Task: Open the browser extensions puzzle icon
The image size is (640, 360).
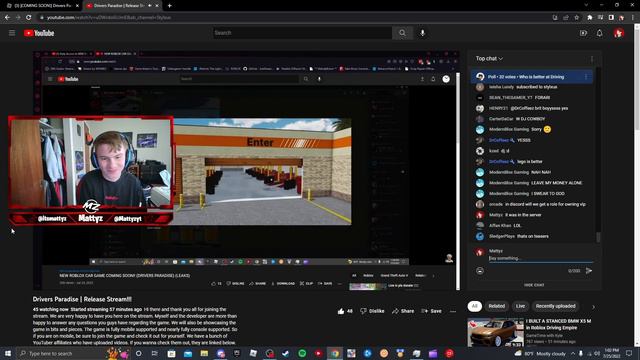Action: [589, 18]
